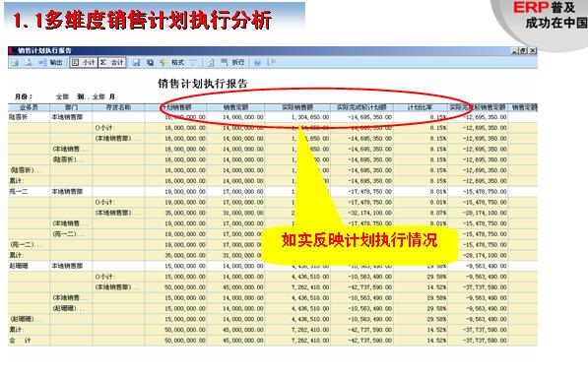Click the 存货名称 column header
This screenshot has height=378, width=588.
[x=118, y=107]
